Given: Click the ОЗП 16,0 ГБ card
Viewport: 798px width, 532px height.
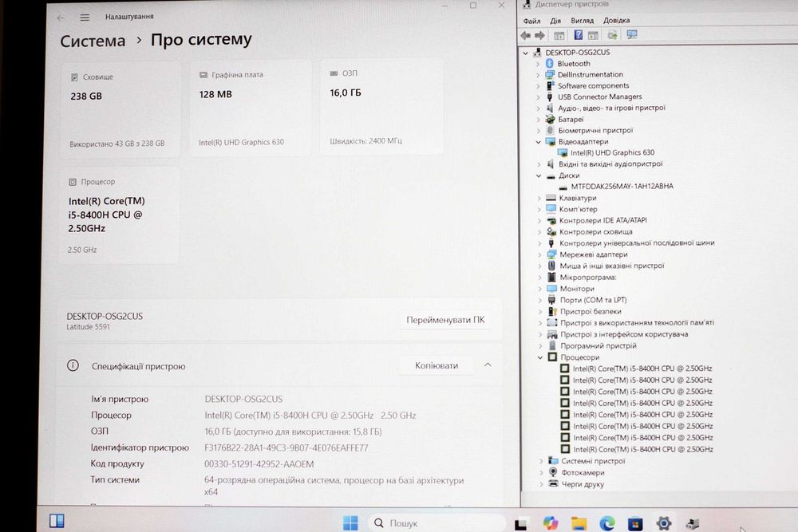Looking at the screenshot, I should (381, 106).
